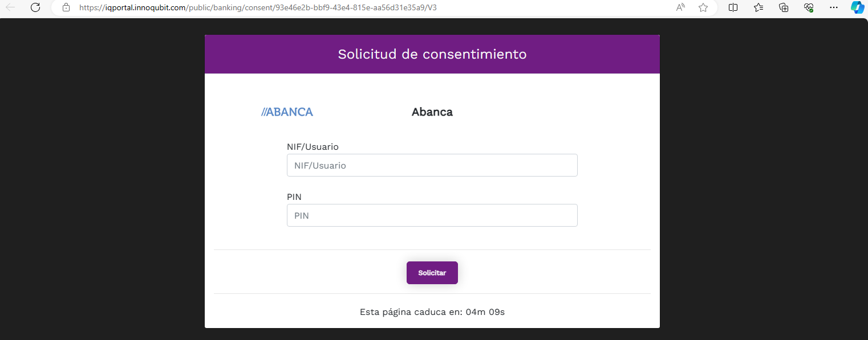Add this page to Collections
The image size is (868, 340).
click(784, 8)
